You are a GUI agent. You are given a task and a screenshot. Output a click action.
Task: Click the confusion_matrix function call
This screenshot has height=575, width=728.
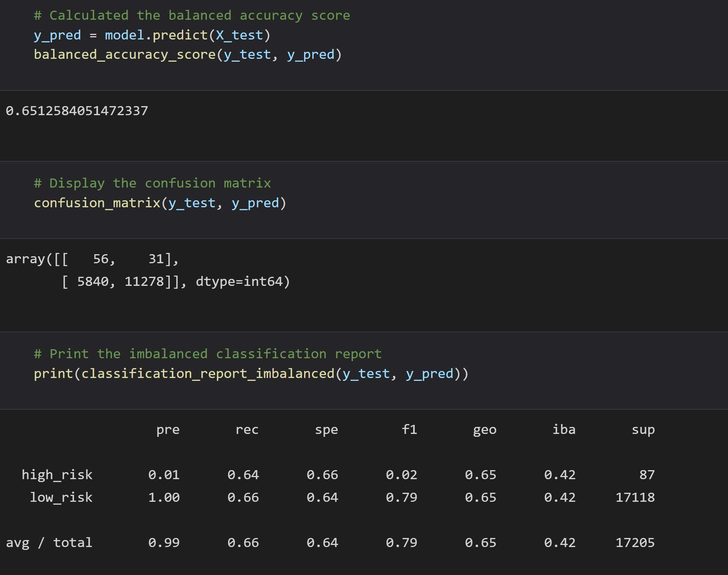pyautogui.click(x=160, y=202)
